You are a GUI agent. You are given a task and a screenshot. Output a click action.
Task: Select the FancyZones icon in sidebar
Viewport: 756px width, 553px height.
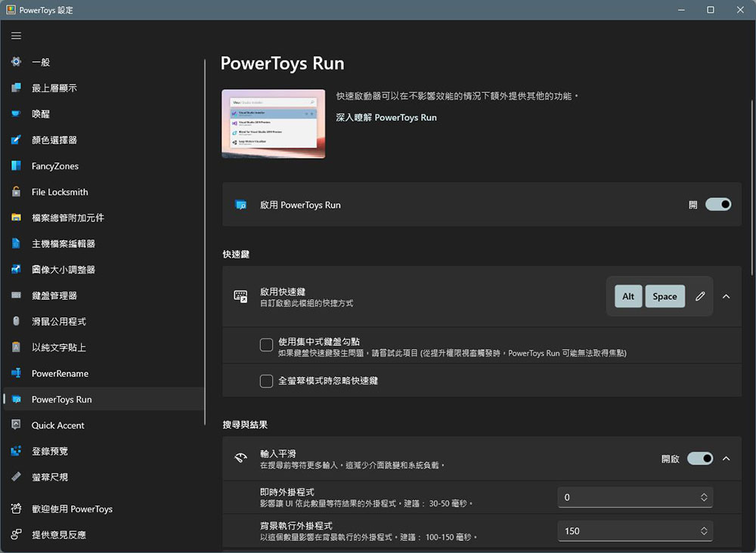pos(16,166)
